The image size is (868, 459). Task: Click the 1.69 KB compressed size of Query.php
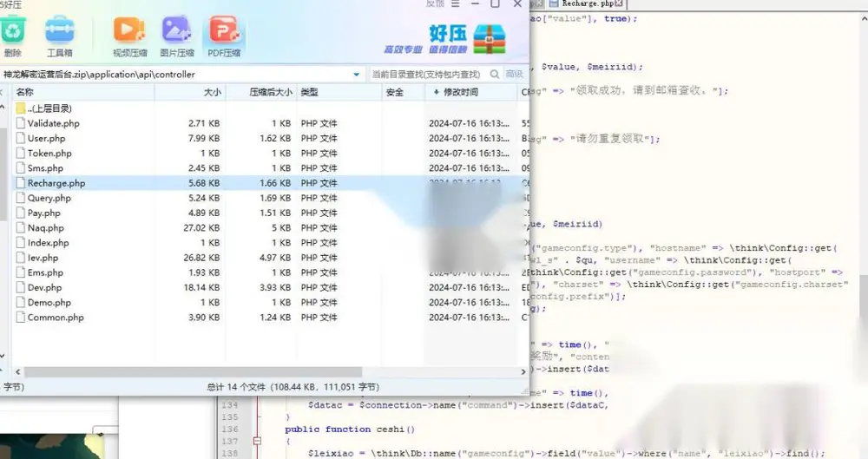click(x=275, y=198)
